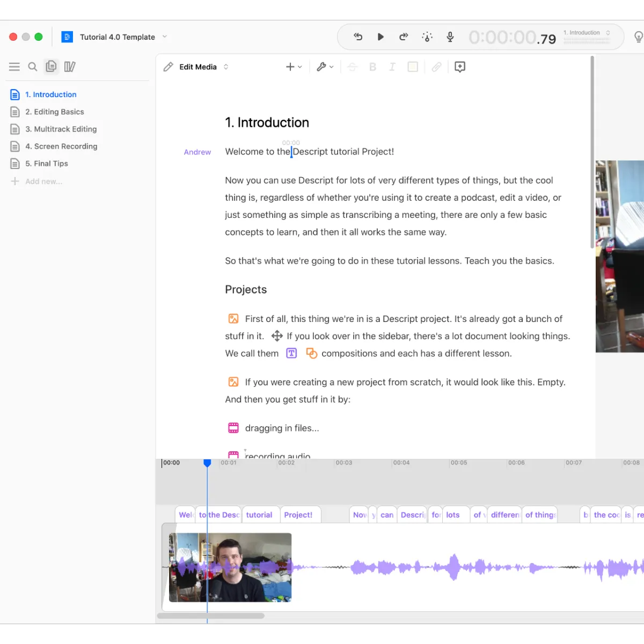This screenshot has width=644, height=644.
Task: Open the Add comment icon
Action: [x=460, y=67]
